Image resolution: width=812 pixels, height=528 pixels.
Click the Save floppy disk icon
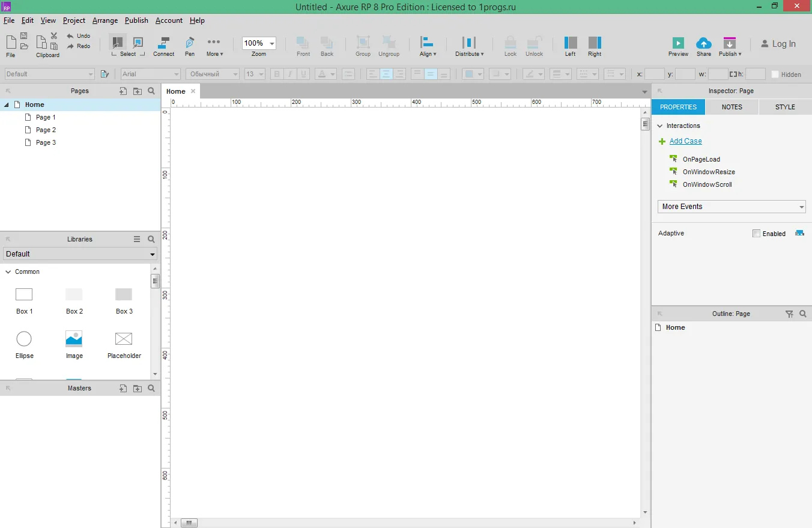pos(24,36)
